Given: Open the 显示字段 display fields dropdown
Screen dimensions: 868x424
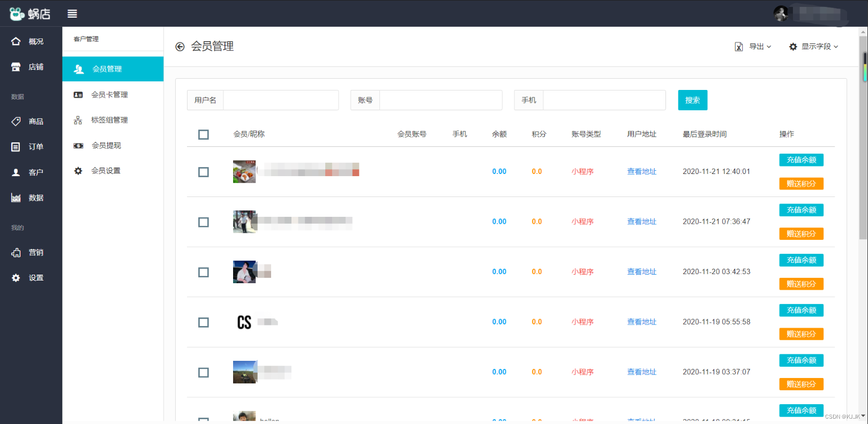Looking at the screenshot, I should 813,47.
